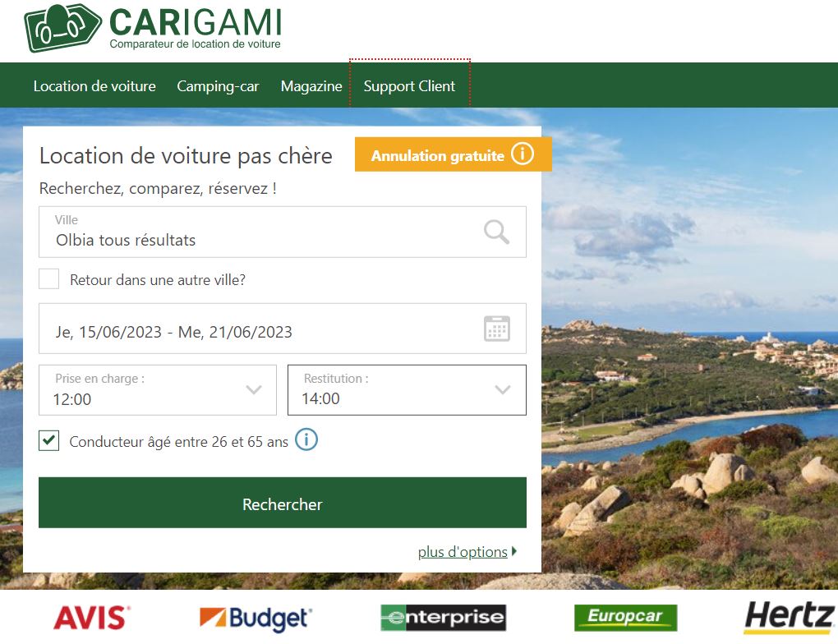Enable Retour dans une autre ville checkbox

tap(48, 279)
